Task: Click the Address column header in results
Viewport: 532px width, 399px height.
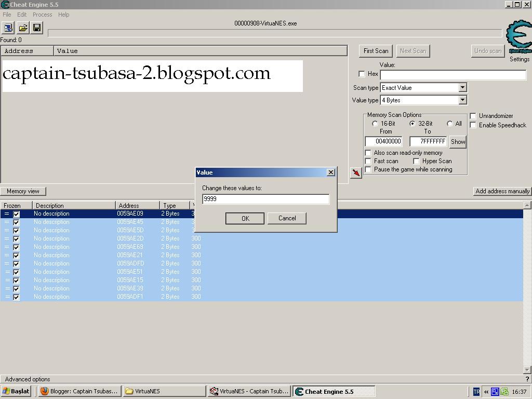Action: click(x=27, y=51)
